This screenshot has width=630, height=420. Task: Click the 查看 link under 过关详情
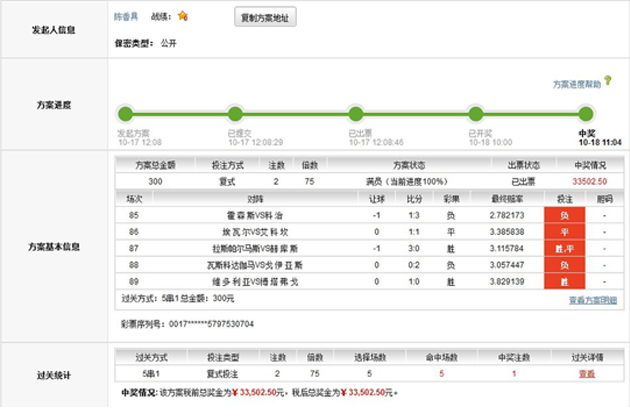(586, 373)
